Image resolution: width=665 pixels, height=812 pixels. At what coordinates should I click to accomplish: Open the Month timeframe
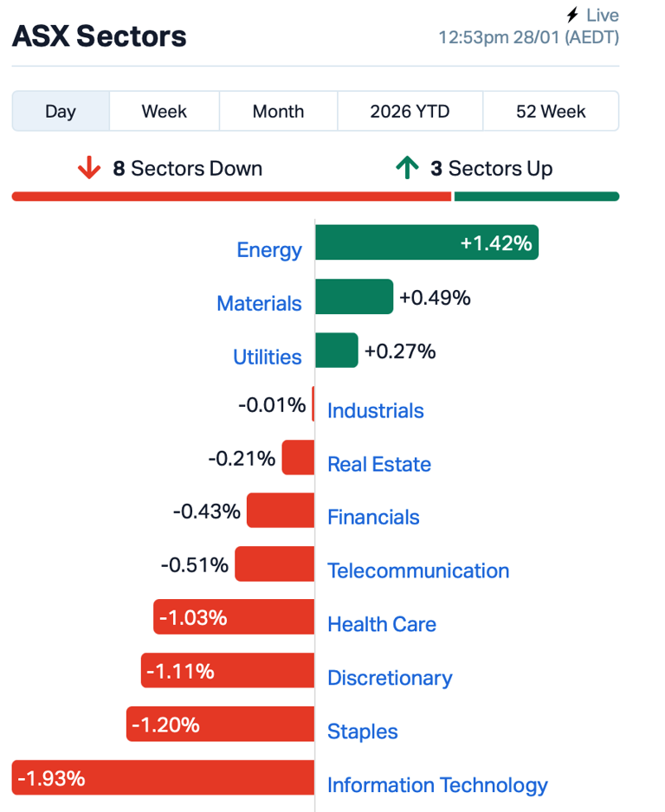click(x=278, y=111)
